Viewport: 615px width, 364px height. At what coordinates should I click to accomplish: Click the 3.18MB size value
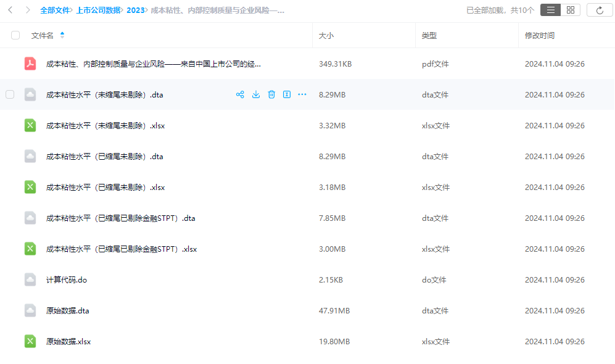(x=332, y=188)
